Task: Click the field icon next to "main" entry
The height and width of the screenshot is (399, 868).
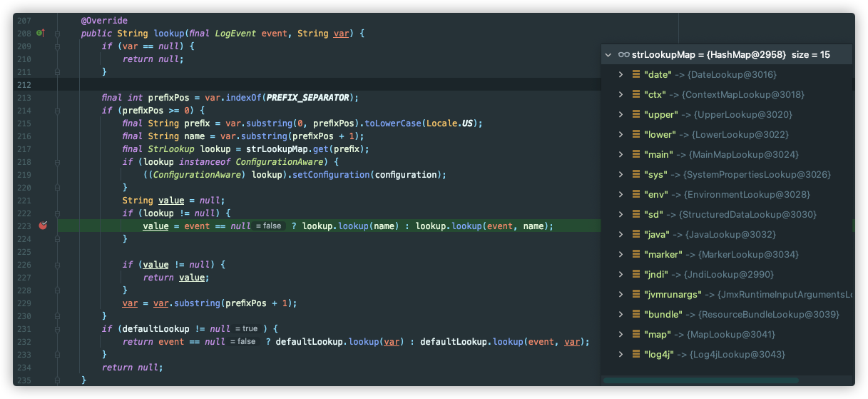Action: tap(635, 154)
